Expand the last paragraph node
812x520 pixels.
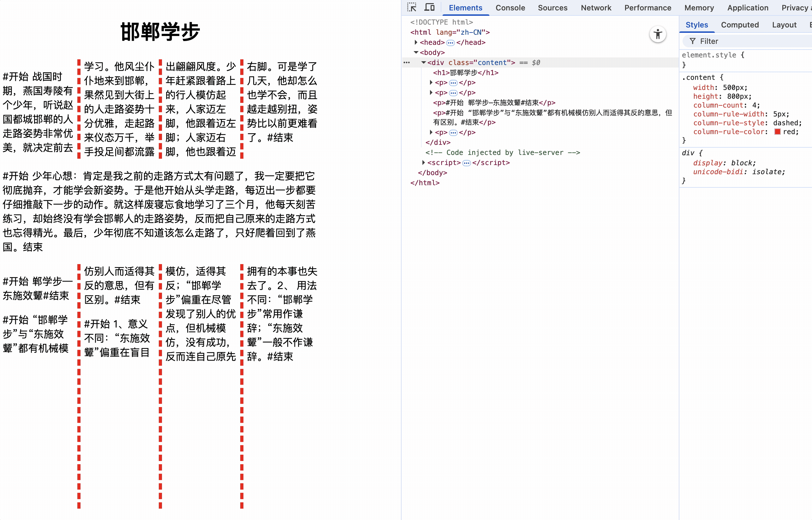(431, 132)
